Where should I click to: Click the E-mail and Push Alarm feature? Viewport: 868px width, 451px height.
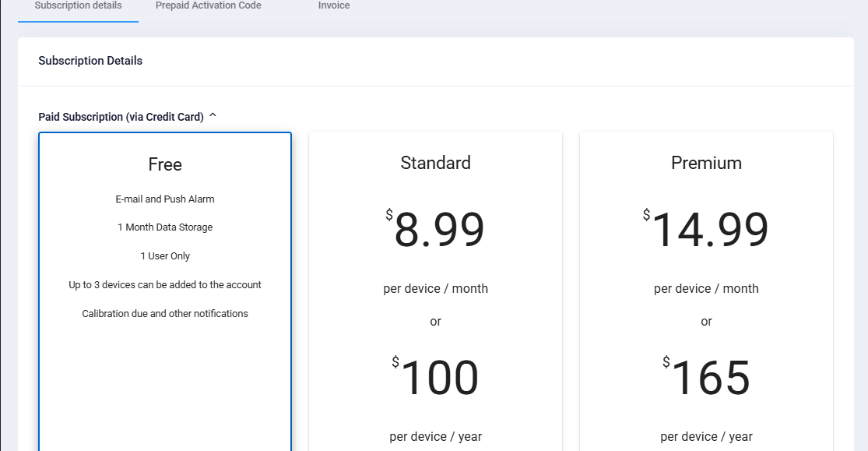pyautogui.click(x=165, y=199)
